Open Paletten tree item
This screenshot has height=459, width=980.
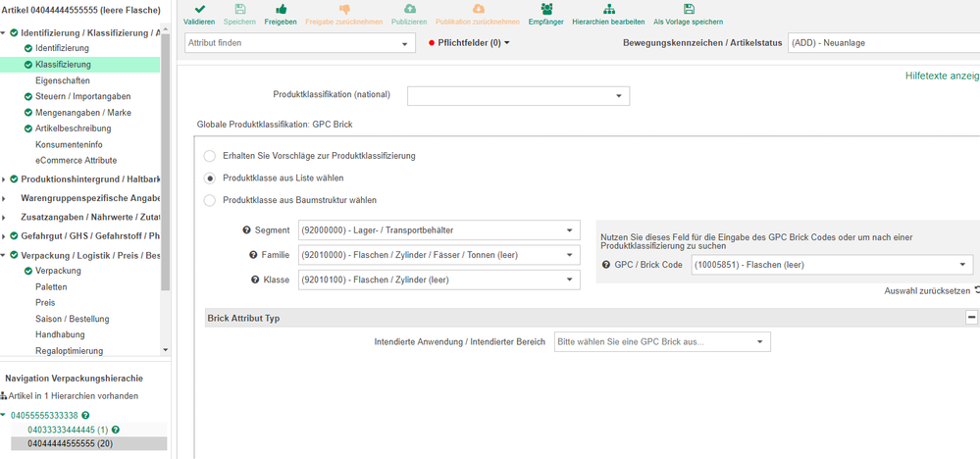51,287
